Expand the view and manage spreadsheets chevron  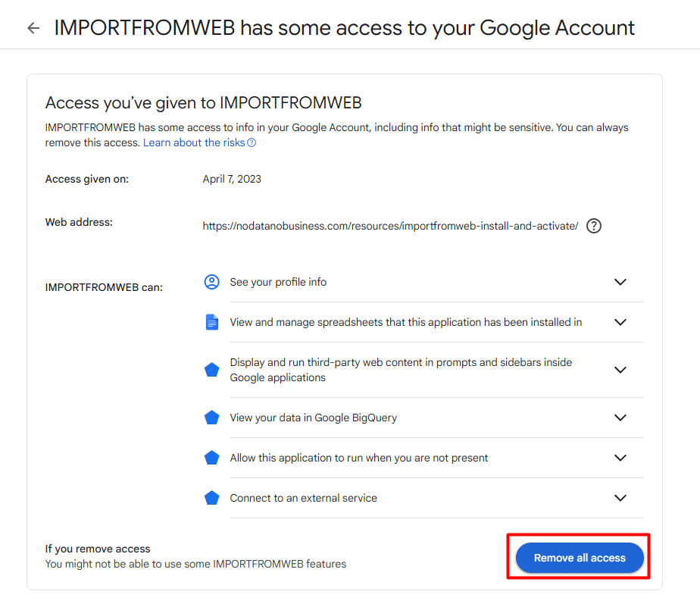[620, 322]
